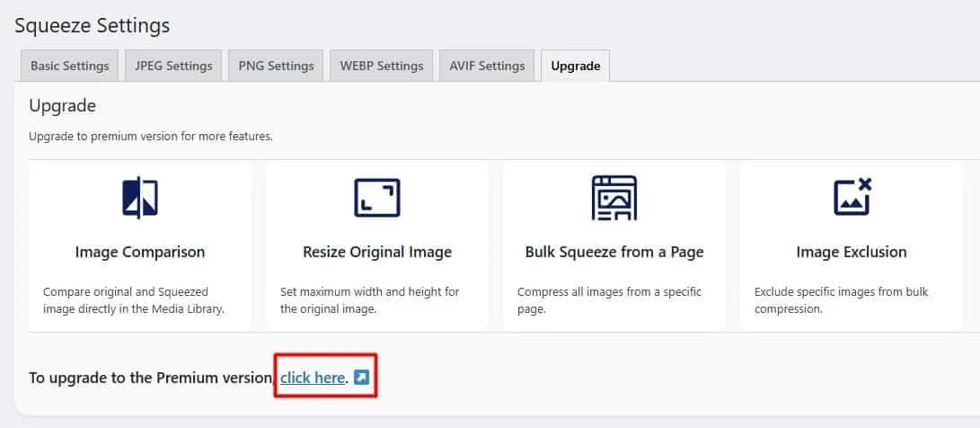Switch to the Basic Settings tab
Screen dimensions: 980x428
click(70, 66)
